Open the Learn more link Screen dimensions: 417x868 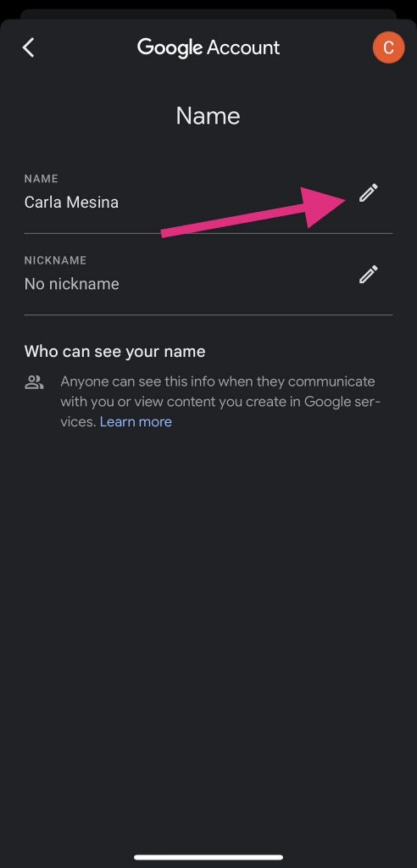point(136,422)
